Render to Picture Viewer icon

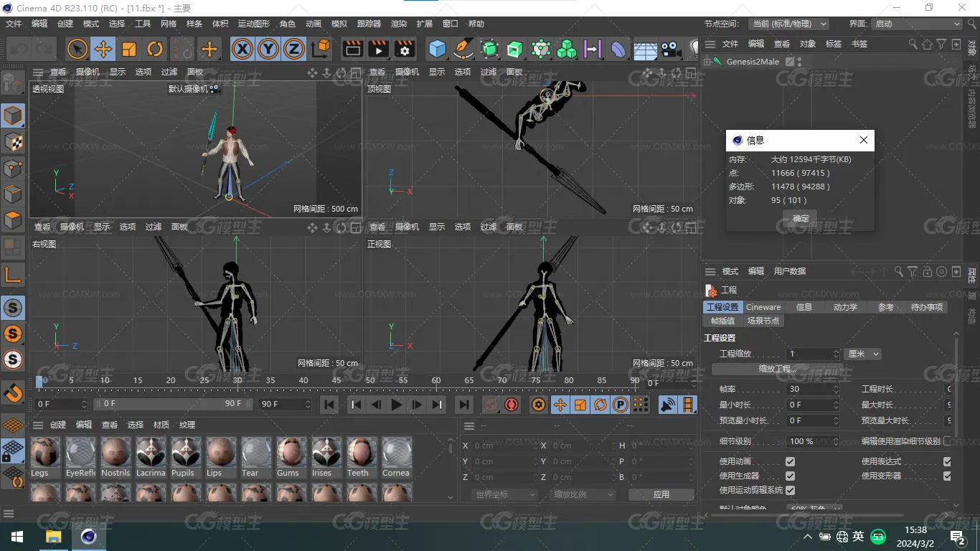(x=379, y=49)
